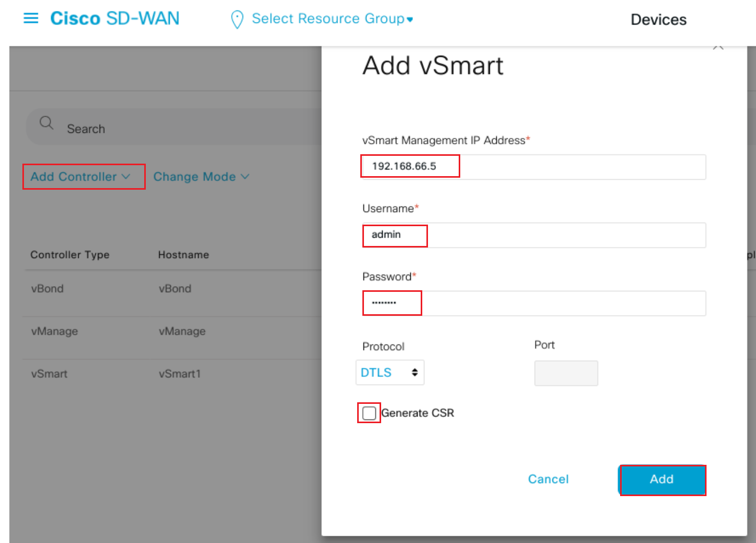Click the location pin icon
The width and height of the screenshot is (756, 543).
tap(237, 19)
